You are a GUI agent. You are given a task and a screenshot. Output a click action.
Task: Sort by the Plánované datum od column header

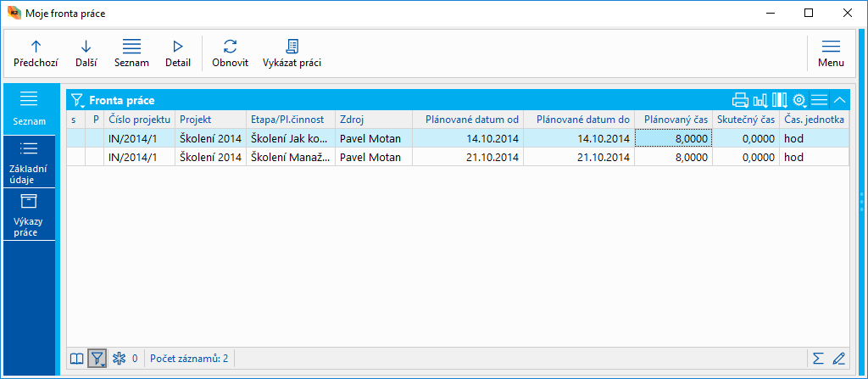pyautogui.click(x=468, y=120)
